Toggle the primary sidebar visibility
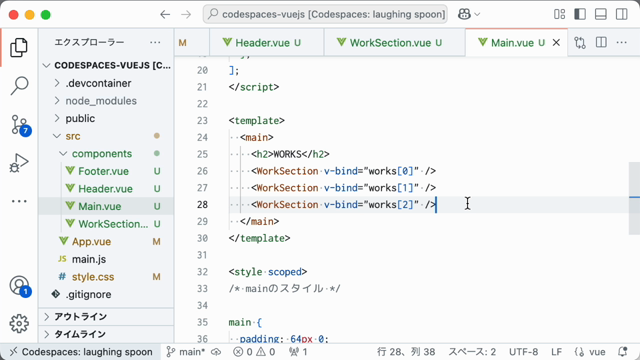Image resolution: width=640 pixels, height=360 pixels. [580, 14]
